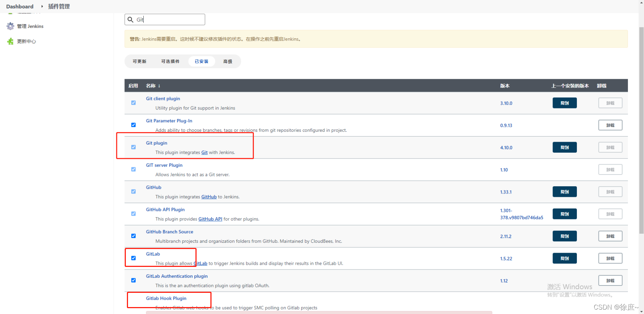The image size is (644, 314).
Task: Click Git client plugin version 3.10.0
Action: point(506,103)
